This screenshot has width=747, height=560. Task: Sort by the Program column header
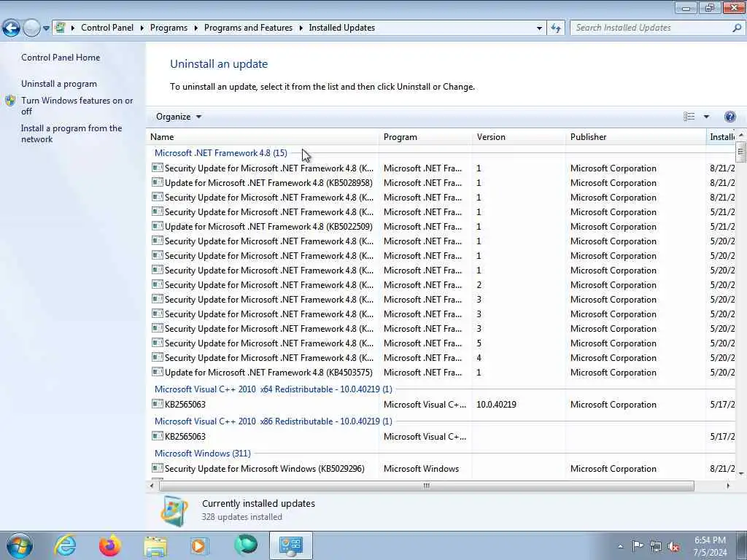tap(426, 136)
